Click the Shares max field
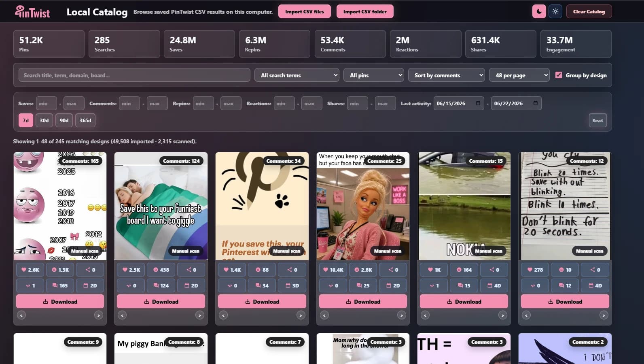Viewport: 644px width, 364px height. 385,103
